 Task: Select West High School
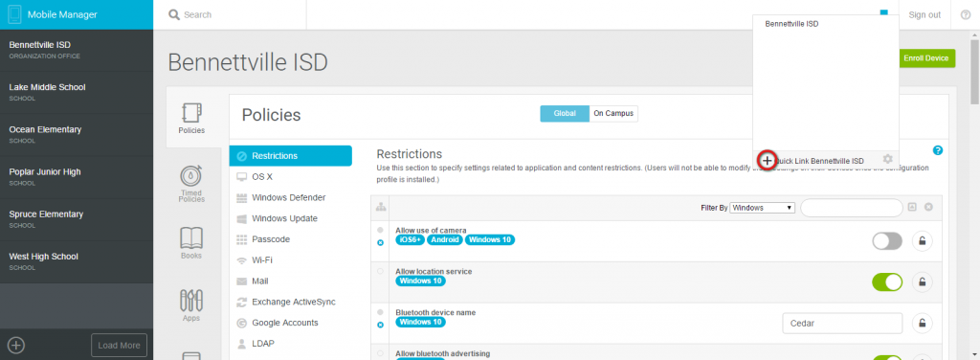77,261
